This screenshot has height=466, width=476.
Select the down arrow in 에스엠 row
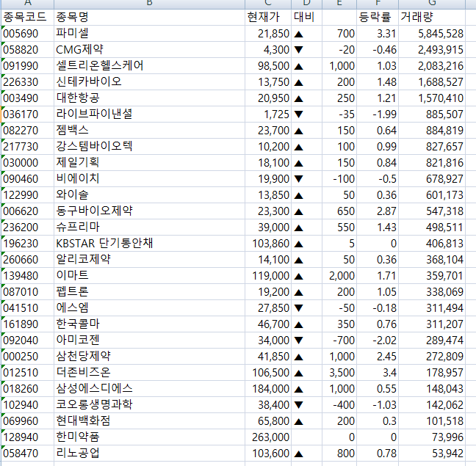[x=299, y=308]
